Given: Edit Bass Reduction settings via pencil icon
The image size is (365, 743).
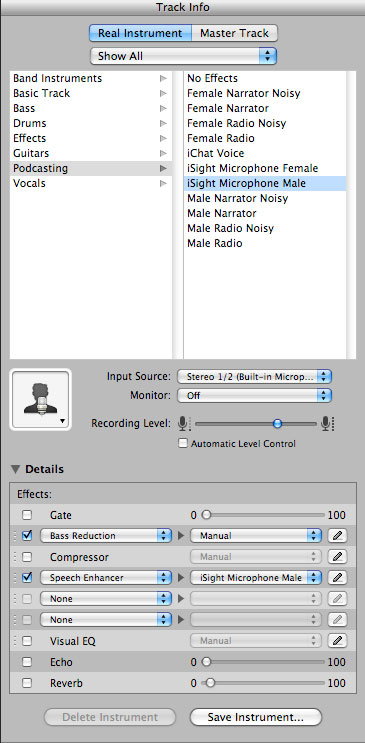Looking at the screenshot, I should [x=337, y=536].
